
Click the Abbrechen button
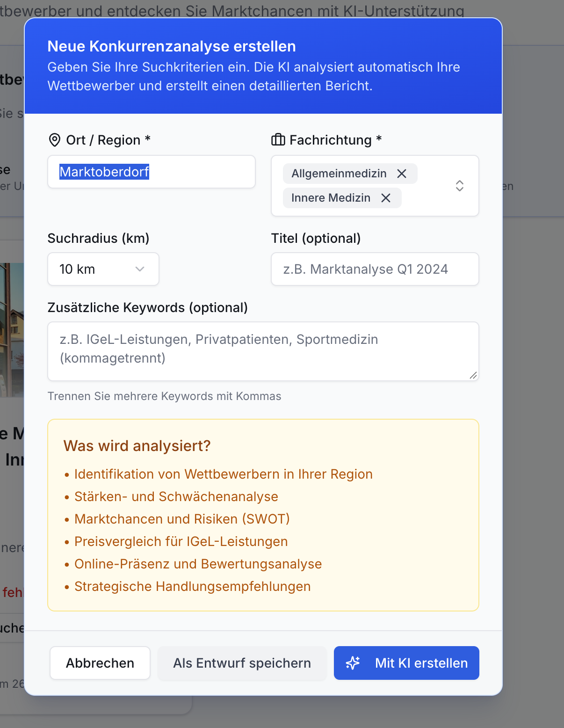(100, 663)
